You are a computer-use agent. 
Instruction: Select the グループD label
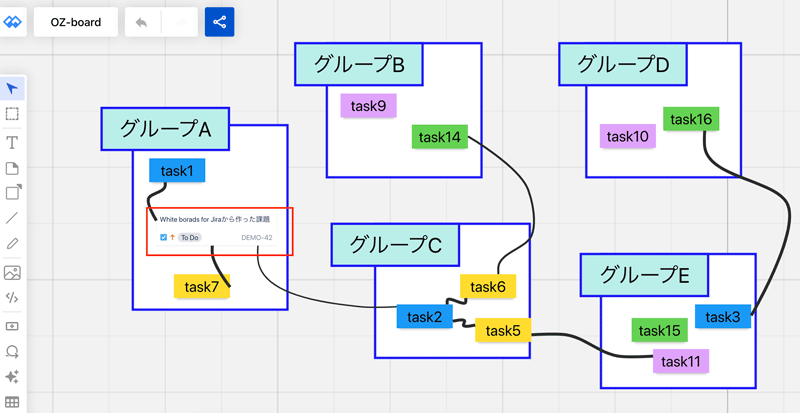point(623,64)
